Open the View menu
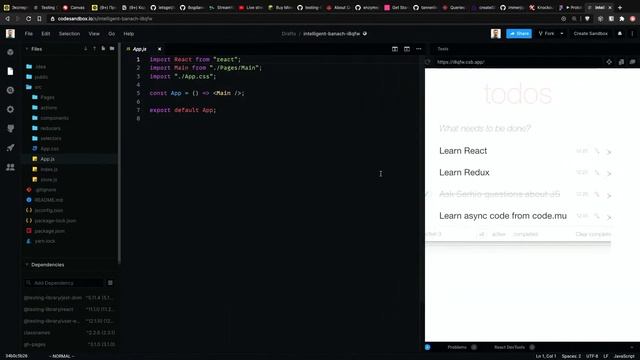 [94, 34]
